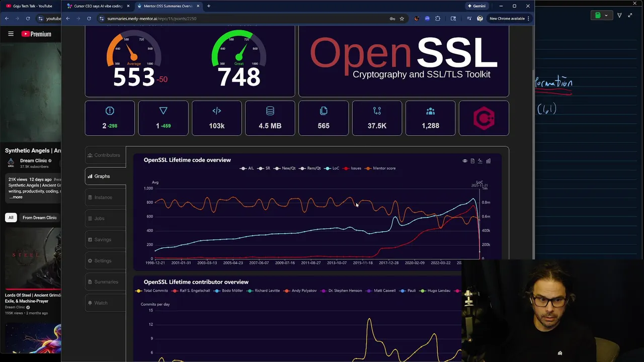Toggle the Issues legend series
This screenshot has width=644, height=362.
click(352, 168)
